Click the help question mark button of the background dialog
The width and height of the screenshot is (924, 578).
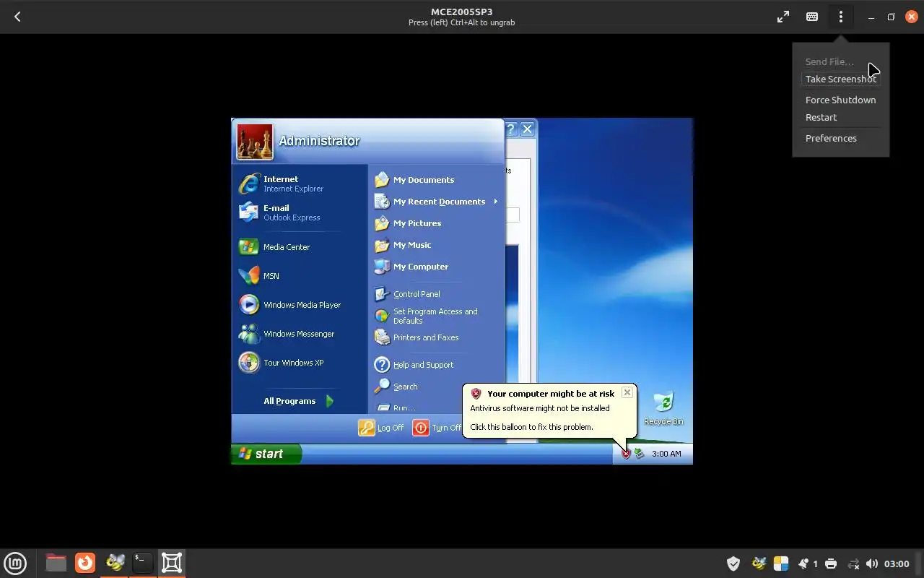pyautogui.click(x=510, y=129)
